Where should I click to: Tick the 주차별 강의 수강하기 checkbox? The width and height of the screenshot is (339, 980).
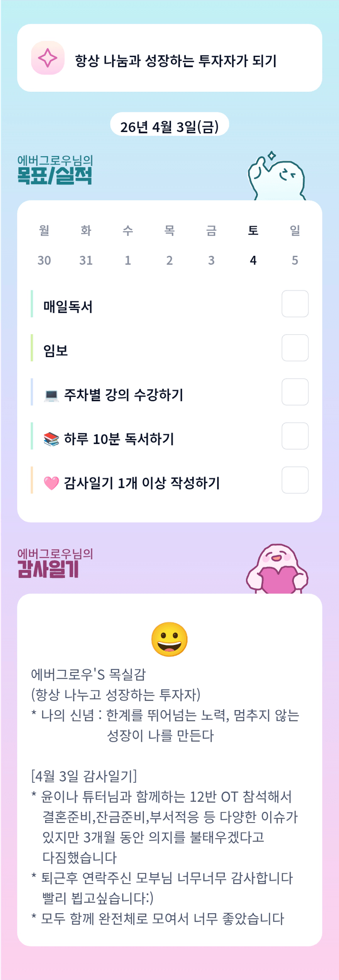(x=295, y=392)
